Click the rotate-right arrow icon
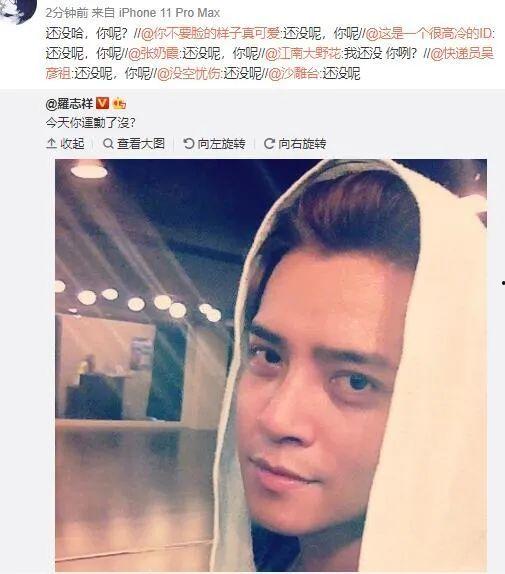Viewport: 505px width, 574px height. click(269, 144)
